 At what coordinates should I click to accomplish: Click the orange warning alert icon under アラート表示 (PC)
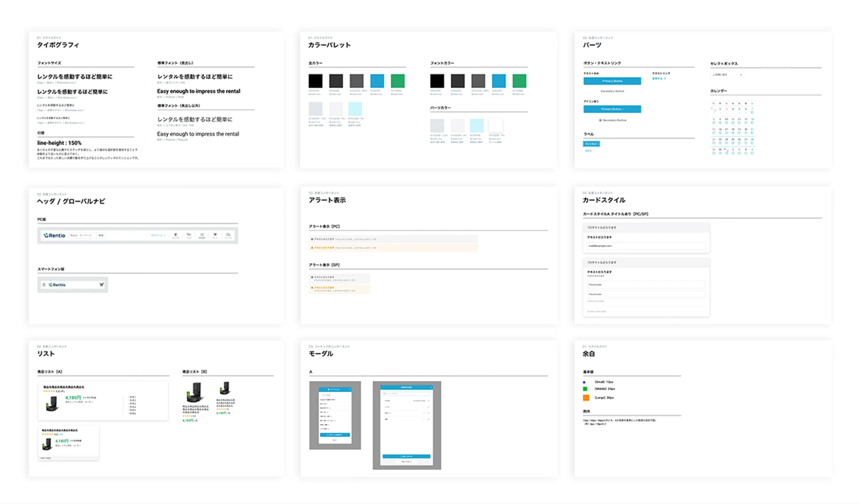[x=312, y=248]
